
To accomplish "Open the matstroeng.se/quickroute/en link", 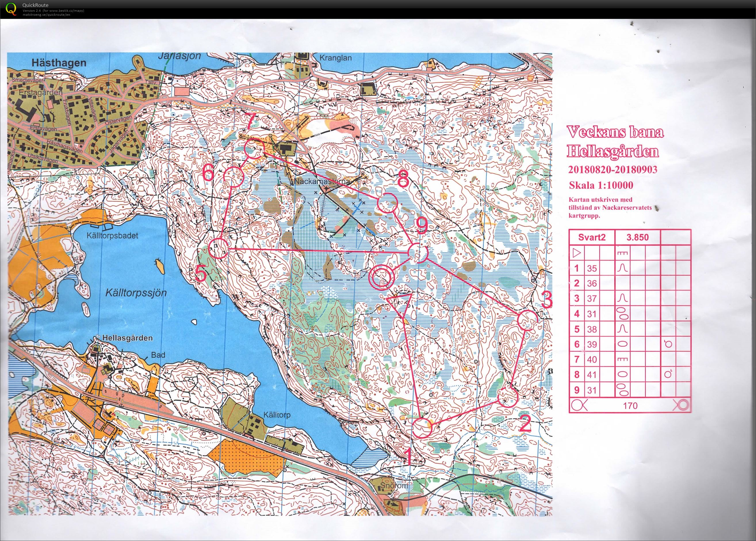I will 46,15.
